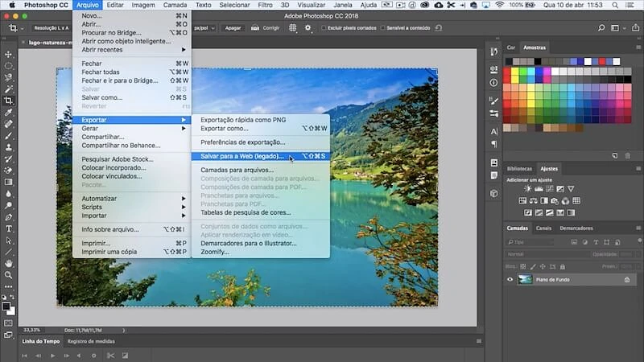Click Imprimir... menu entry
The height and width of the screenshot is (362, 644).
[x=132, y=244]
